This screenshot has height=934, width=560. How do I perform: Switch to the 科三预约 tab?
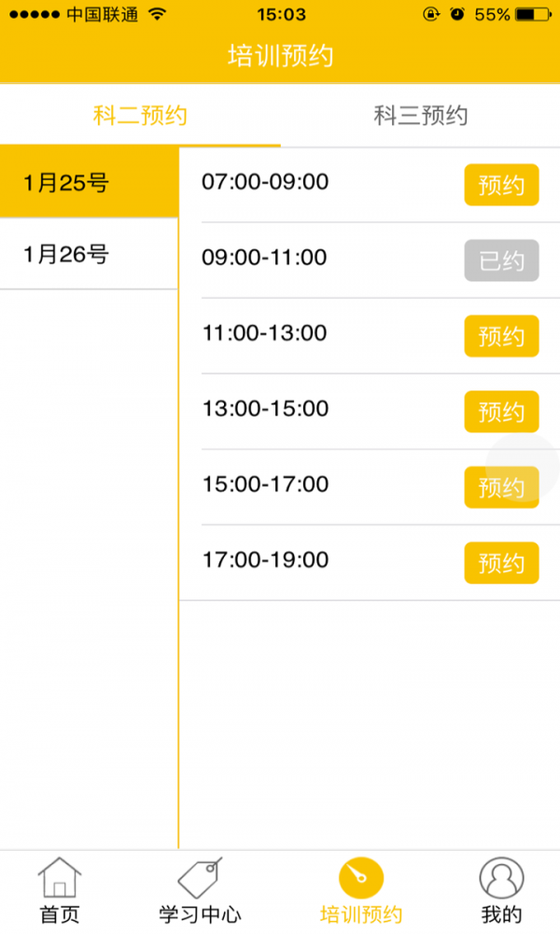(420, 116)
